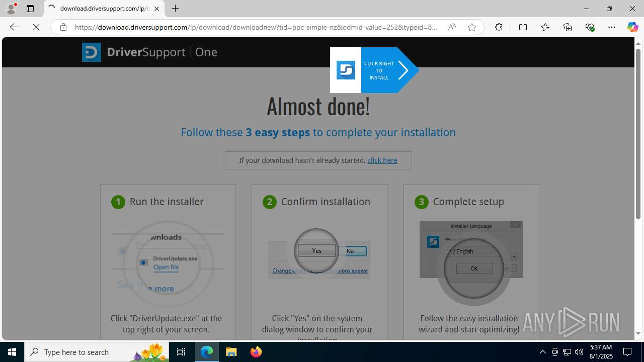Select the 'Complete setup' heading
644x362 pixels.
[468, 202]
